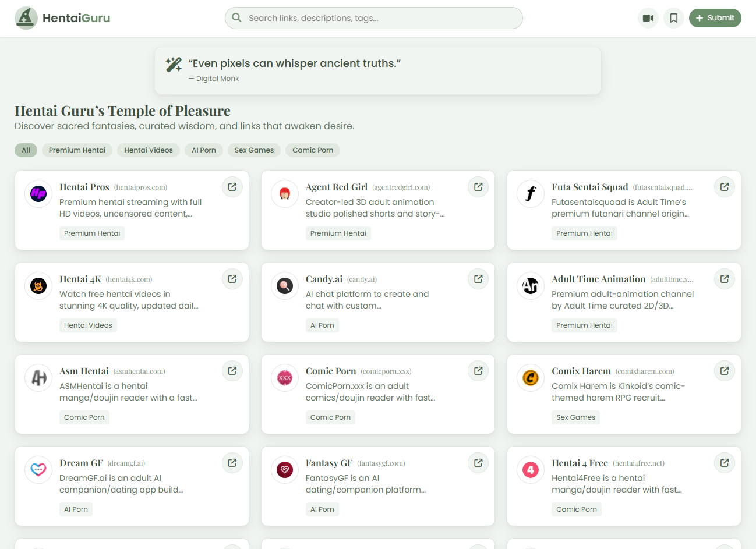Viewport: 756px width, 549px height.
Task: Focus the search links input field
Action: pos(374,18)
